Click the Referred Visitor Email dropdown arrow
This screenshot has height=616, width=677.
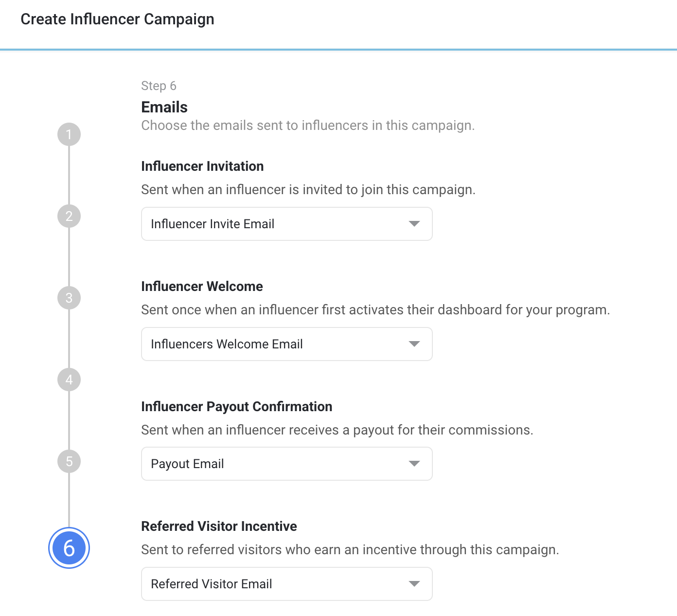point(414,584)
